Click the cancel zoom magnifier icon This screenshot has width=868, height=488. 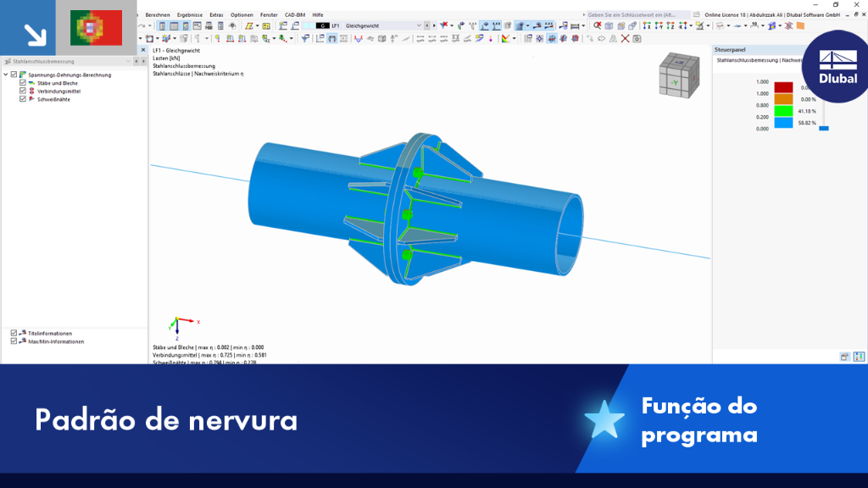tap(598, 25)
